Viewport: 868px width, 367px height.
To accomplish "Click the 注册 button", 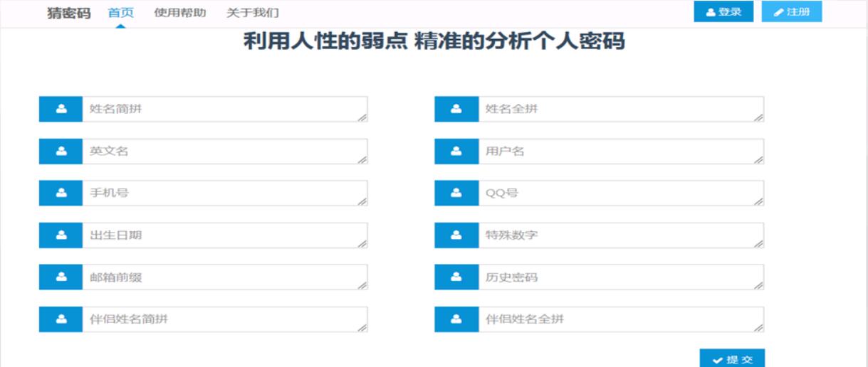I will coord(792,12).
